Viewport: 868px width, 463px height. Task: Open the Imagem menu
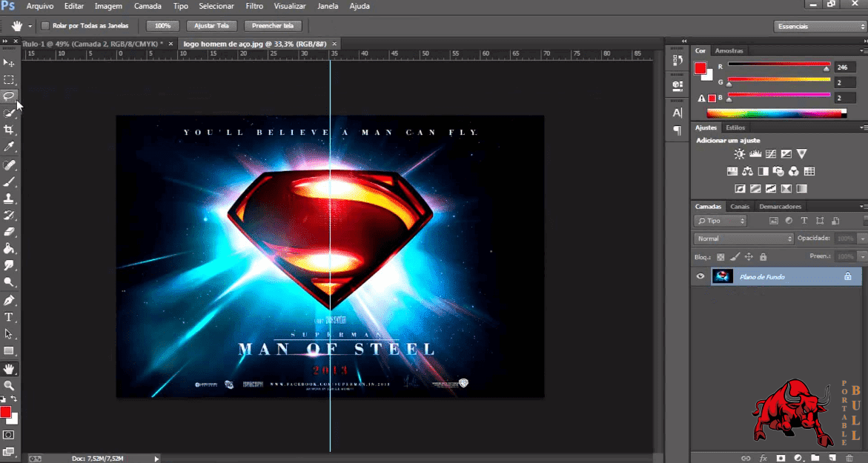pyautogui.click(x=108, y=6)
